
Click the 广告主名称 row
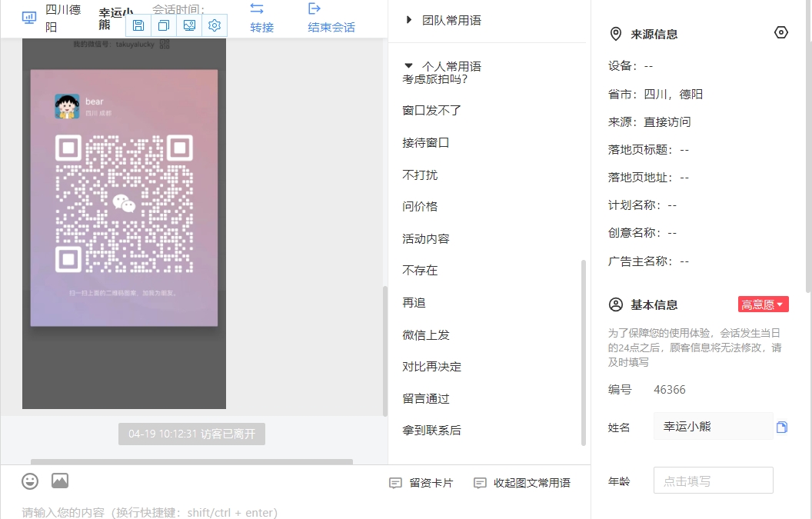click(648, 261)
